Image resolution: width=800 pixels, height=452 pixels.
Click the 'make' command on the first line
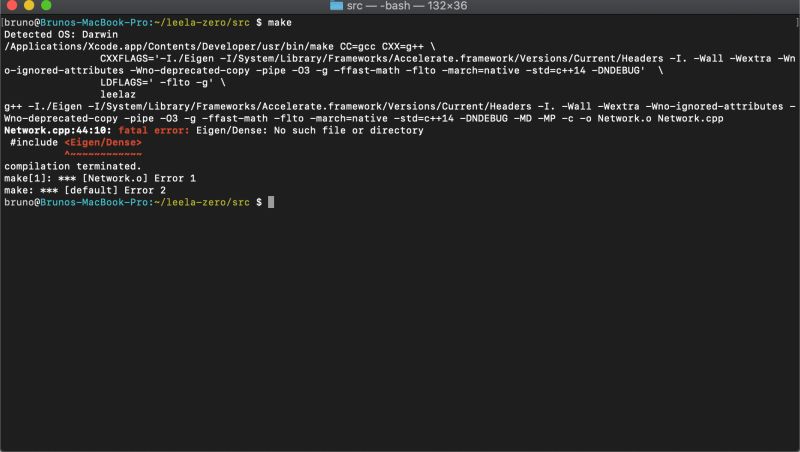click(x=280, y=22)
